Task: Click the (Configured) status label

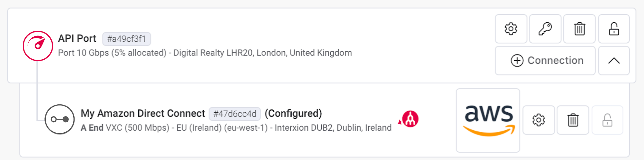Action: pyautogui.click(x=293, y=113)
